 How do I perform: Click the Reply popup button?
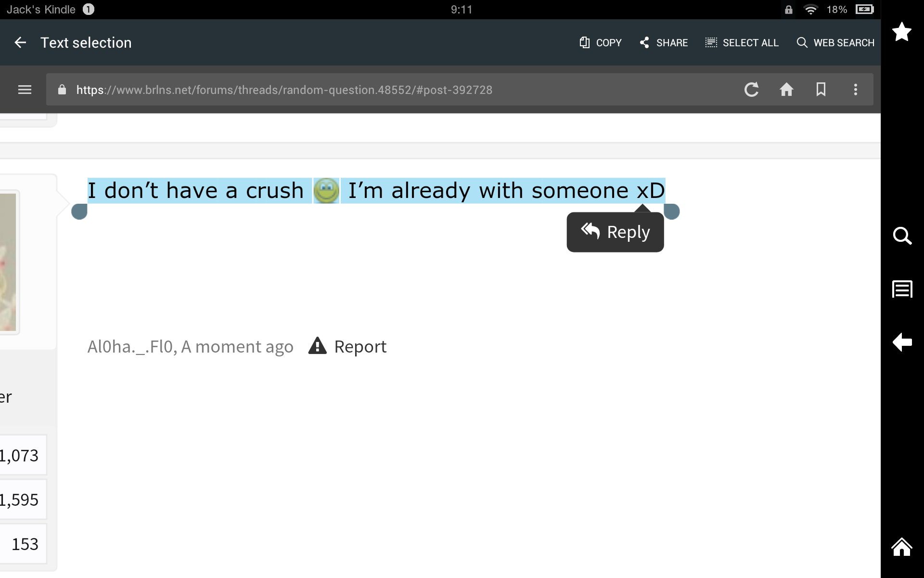tap(616, 232)
